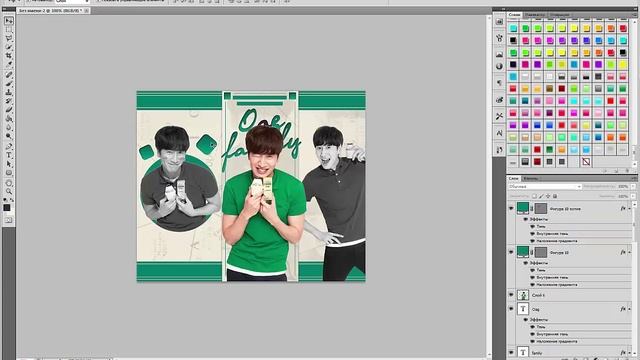
Task: Open the Paragraph panel icon in dock
Action: pos(499,83)
